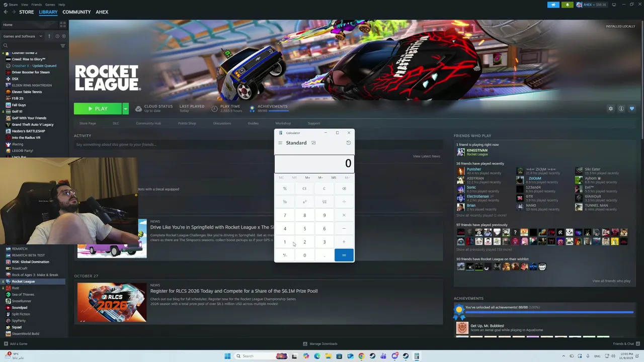Image resolution: width=644 pixels, height=362 pixels.
Task: Open Calculator icon in taskbar
Action: (417, 356)
